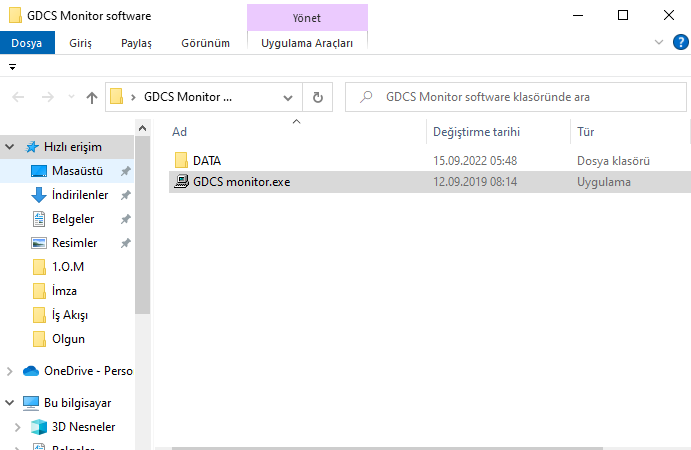The image size is (691, 450).
Task: Collapse the Hızlı erişim tree section
Action: [10, 147]
